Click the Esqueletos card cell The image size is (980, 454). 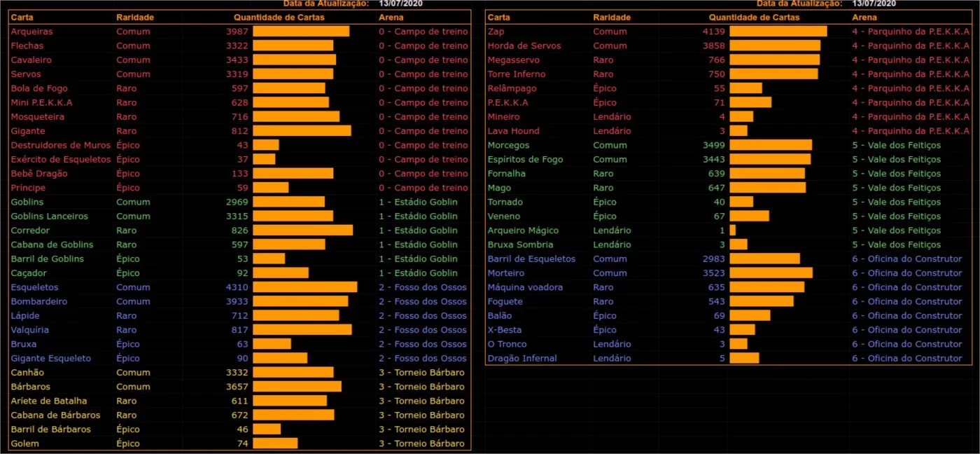click(34, 287)
